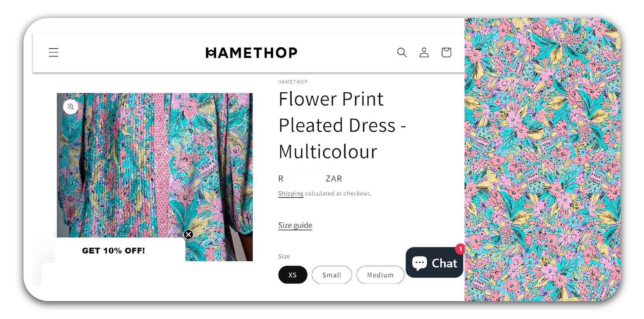Follow the Shipping policy link
Image resolution: width=644 pixels, height=319 pixels.
291,193
